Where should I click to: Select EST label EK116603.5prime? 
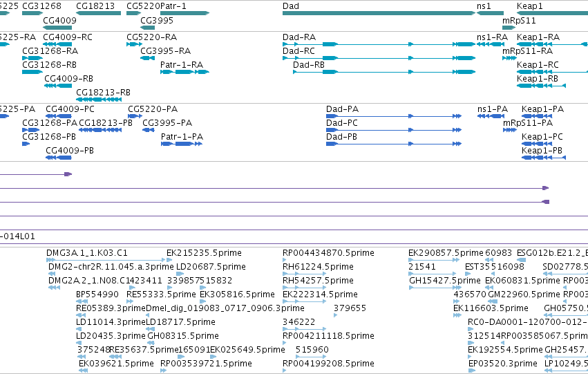(491, 309)
